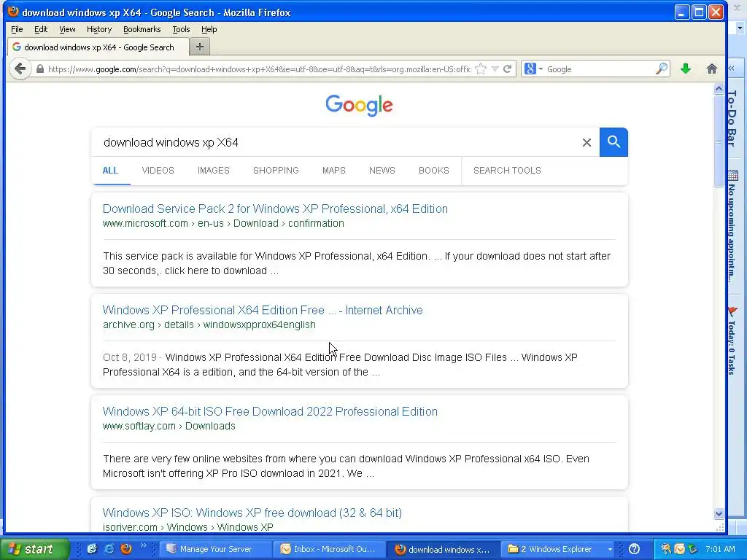
Task: Expand the Outlook To-Do Bar chevron
Action: [x=731, y=69]
